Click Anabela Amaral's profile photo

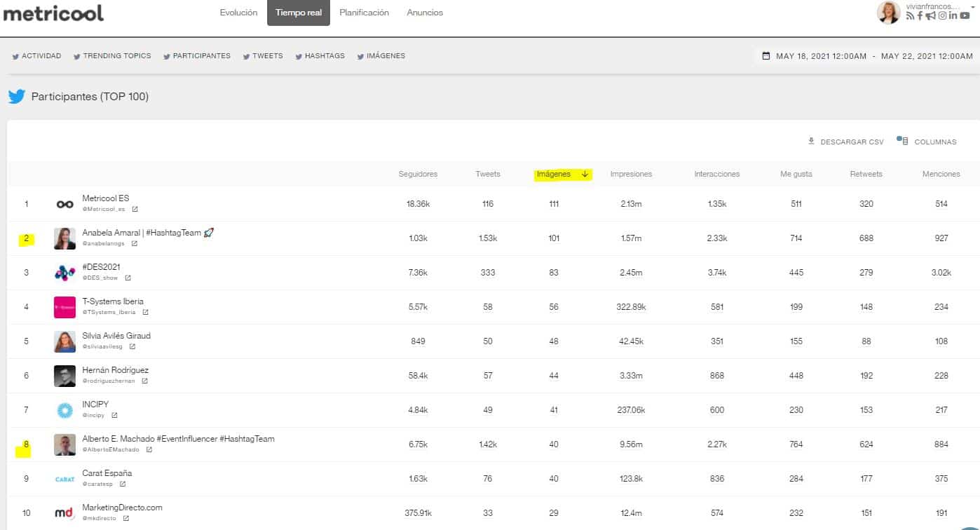(x=64, y=238)
